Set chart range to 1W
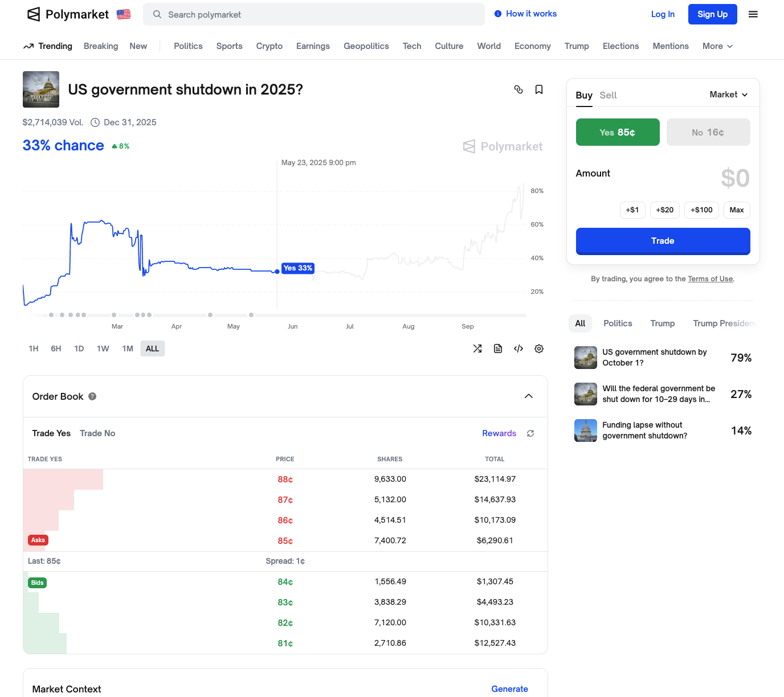The height and width of the screenshot is (697, 784). (103, 348)
